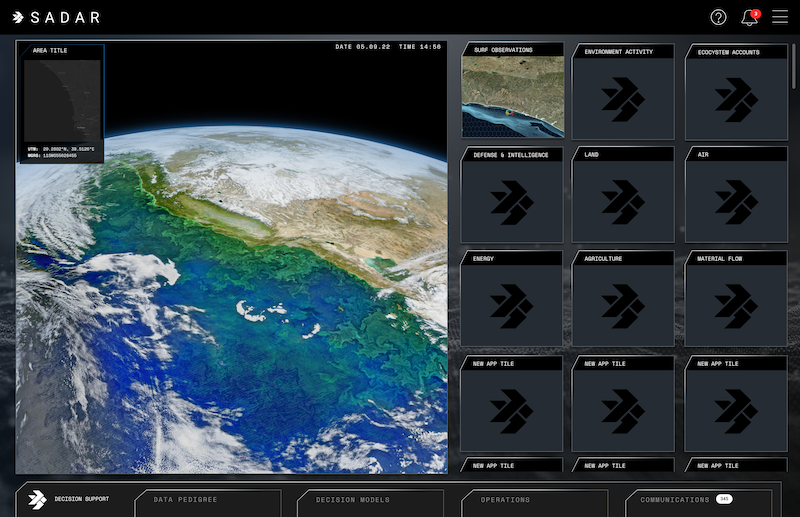The image size is (800, 517).
Task: Open the Environment Activity app tile
Action: (623, 97)
